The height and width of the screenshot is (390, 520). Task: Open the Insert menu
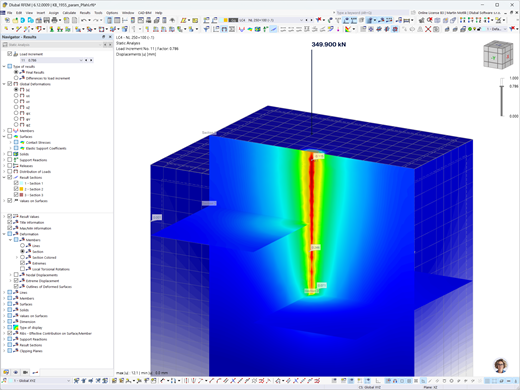tap(41, 13)
